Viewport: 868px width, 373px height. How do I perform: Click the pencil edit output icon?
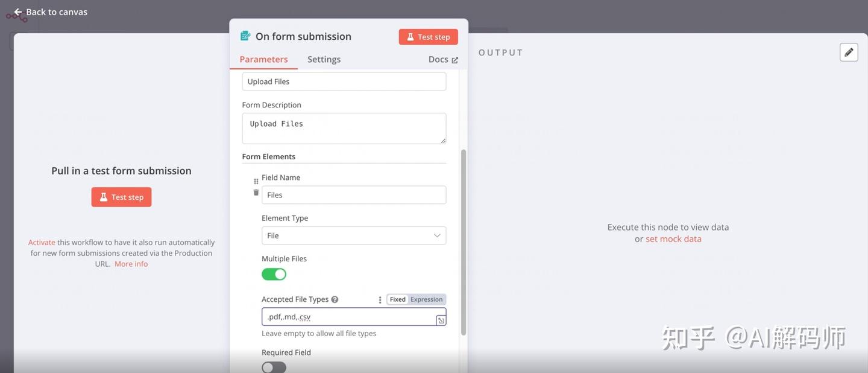tap(849, 53)
